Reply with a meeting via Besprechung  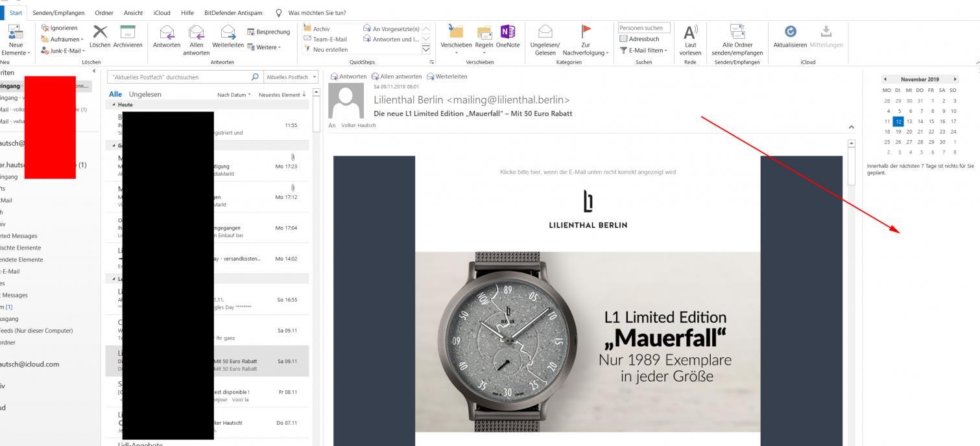point(269,32)
